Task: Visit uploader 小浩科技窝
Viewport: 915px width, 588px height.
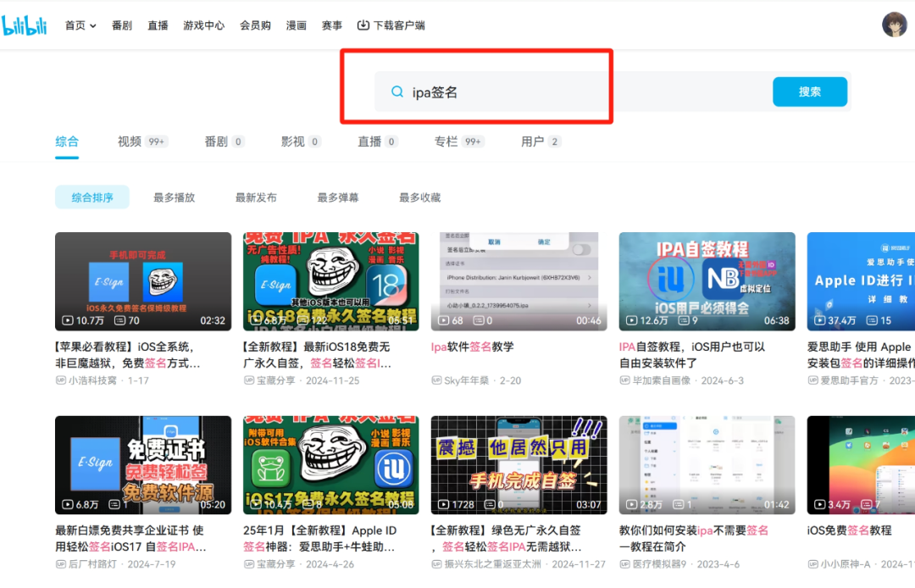Action: 92,380
